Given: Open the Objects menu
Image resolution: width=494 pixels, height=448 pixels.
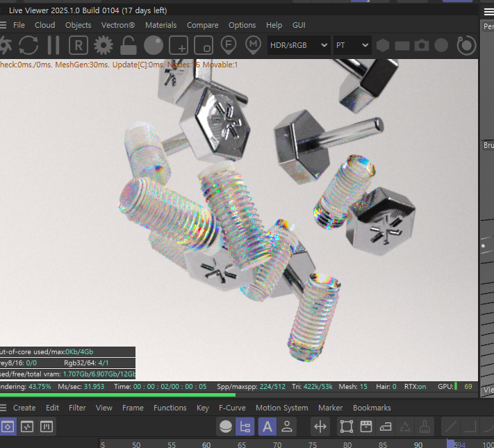Looking at the screenshot, I should [78, 25].
